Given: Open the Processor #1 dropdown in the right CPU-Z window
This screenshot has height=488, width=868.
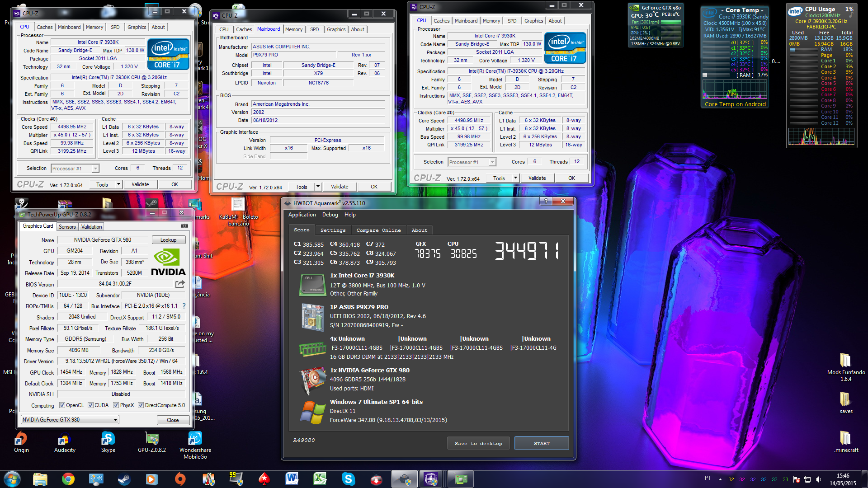Looking at the screenshot, I should pos(472,162).
